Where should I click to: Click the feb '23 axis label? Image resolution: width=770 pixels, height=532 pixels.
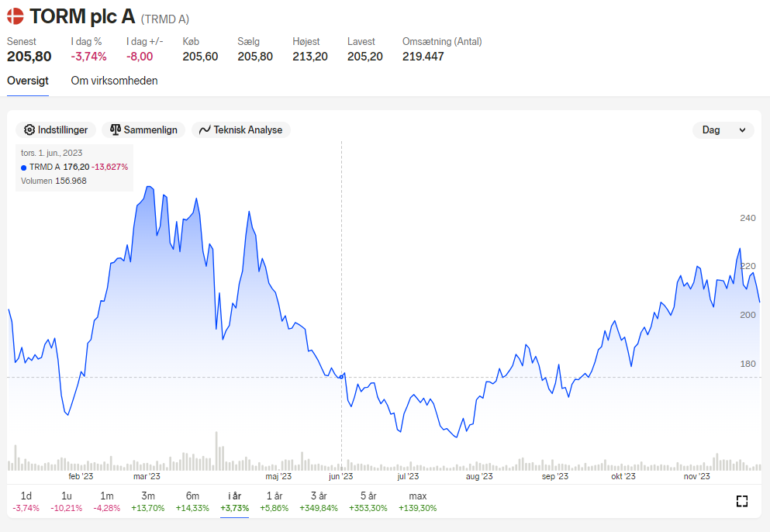81,476
